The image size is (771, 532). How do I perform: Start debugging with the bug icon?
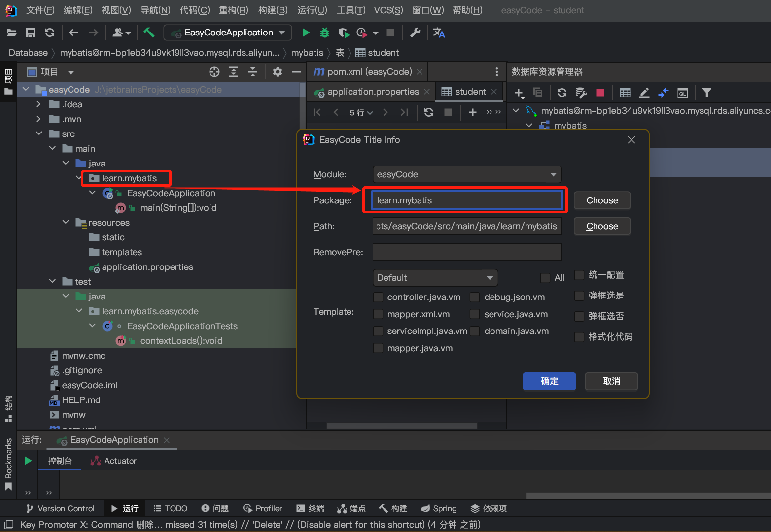point(324,33)
